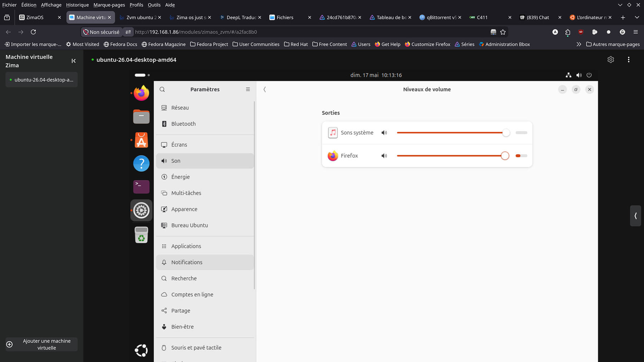The image size is (644, 362).
Task: Open Autres marque-pages folder
Action: click(613, 44)
